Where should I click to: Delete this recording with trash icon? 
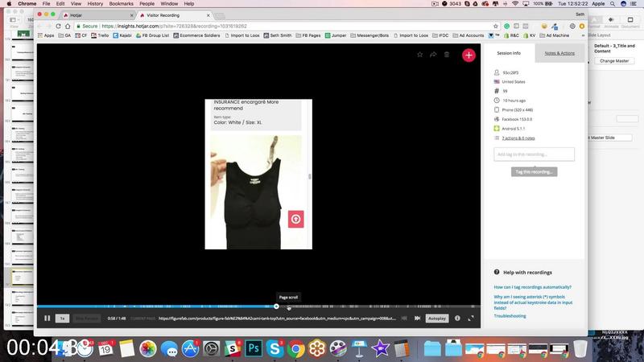[x=447, y=55]
